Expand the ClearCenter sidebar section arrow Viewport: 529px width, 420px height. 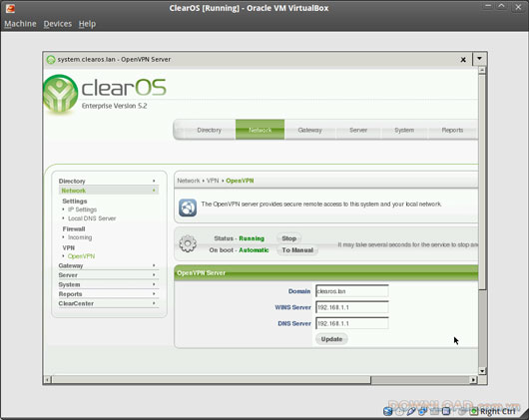154,303
